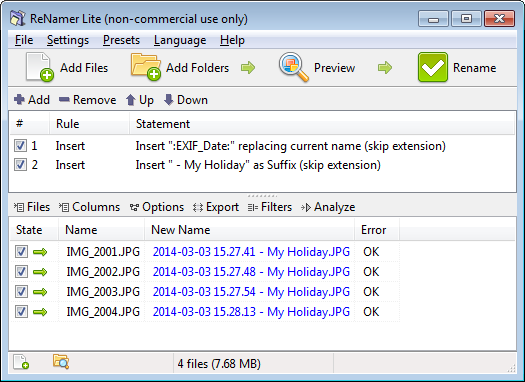Image resolution: width=525 pixels, height=382 pixels.
Task: Open the Options dropdown menu
Action: (157, 207)
